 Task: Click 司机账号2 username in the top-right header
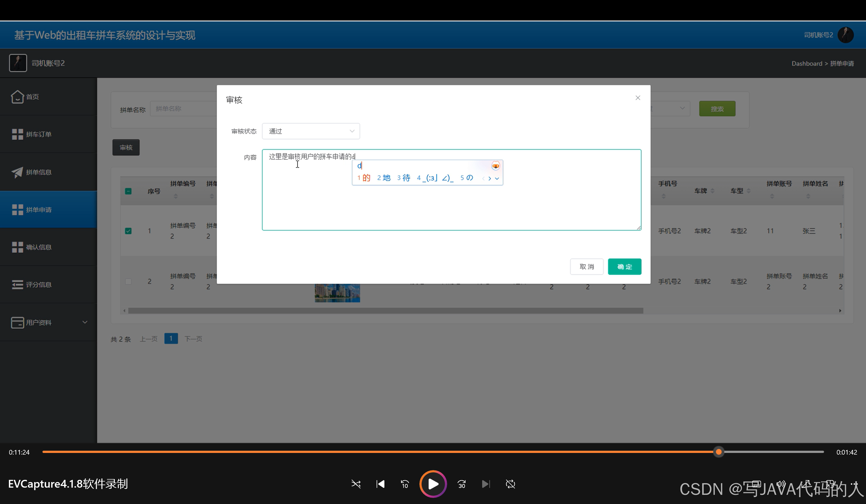[819, 35]
